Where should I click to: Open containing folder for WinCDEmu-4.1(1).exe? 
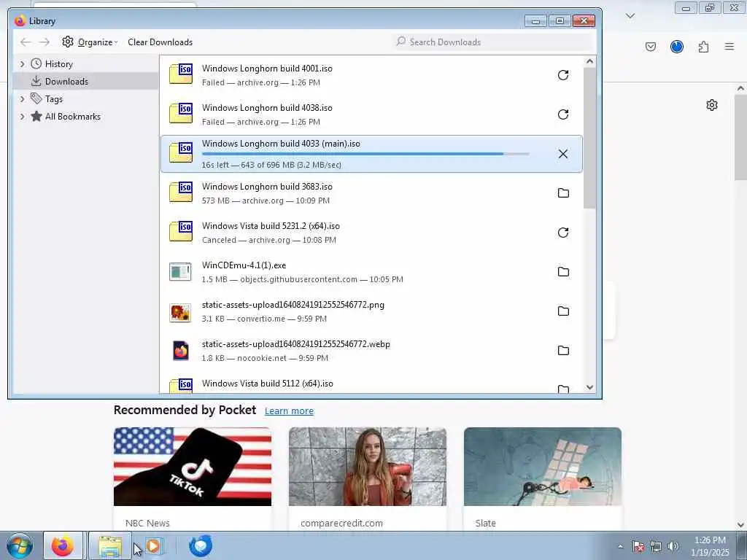click(x=563, y=271)
